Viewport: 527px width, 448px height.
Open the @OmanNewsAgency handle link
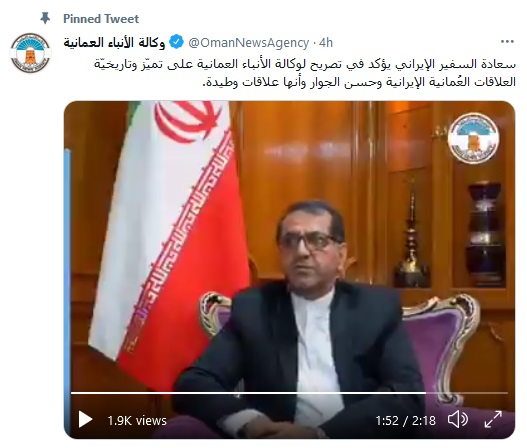248,43
